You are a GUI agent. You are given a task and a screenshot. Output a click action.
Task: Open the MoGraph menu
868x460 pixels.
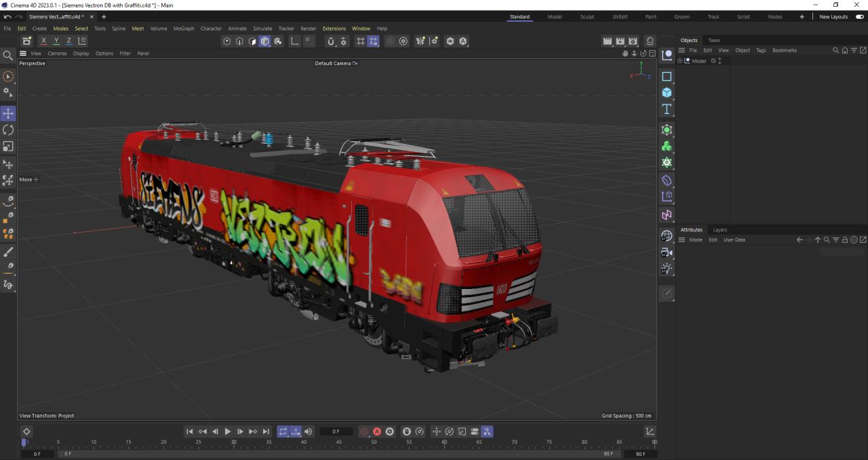click(x=183, y=28)
